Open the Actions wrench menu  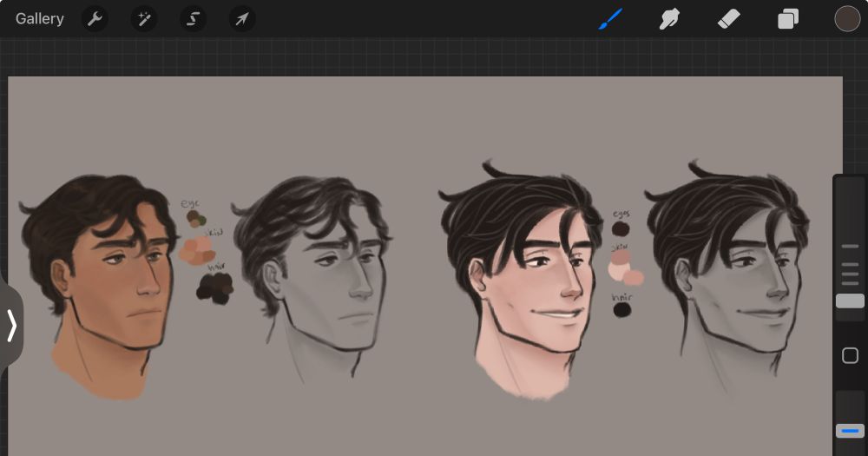95,19
